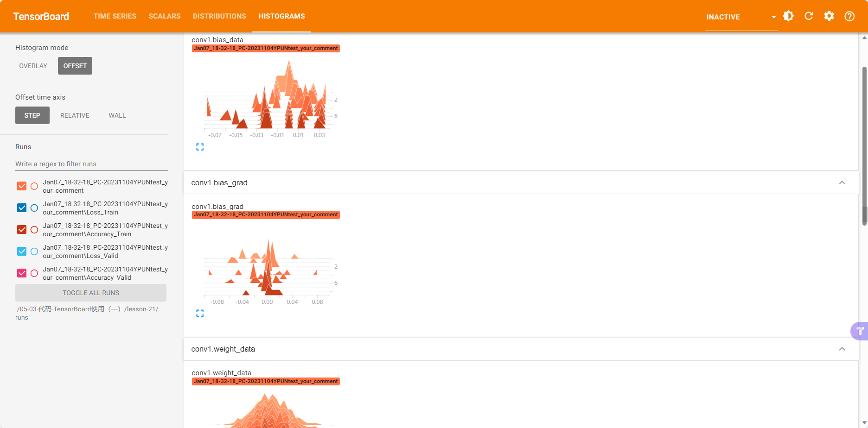Click the conv1.weight_data section header text
868x428 pixels.
click(223, 349)
